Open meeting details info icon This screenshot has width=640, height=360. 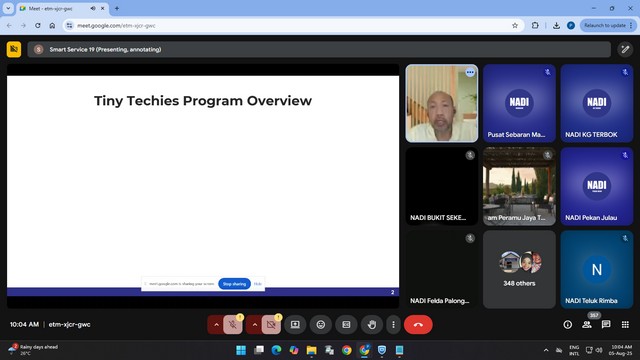click(568, 324)
